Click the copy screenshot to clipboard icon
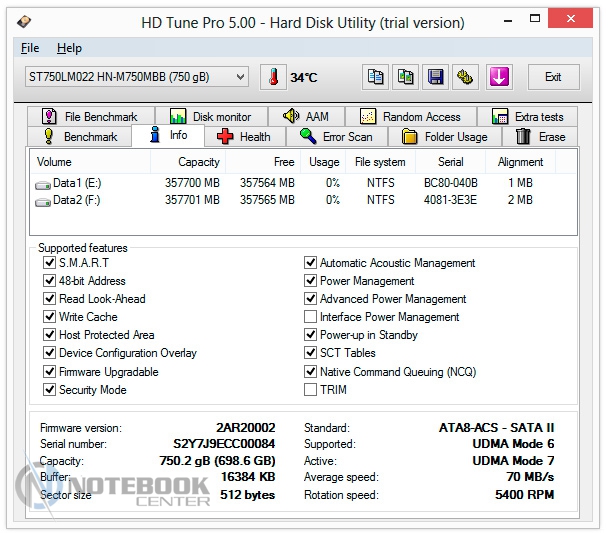This screenshot has width=608, height=533. [x=405, y=77]
